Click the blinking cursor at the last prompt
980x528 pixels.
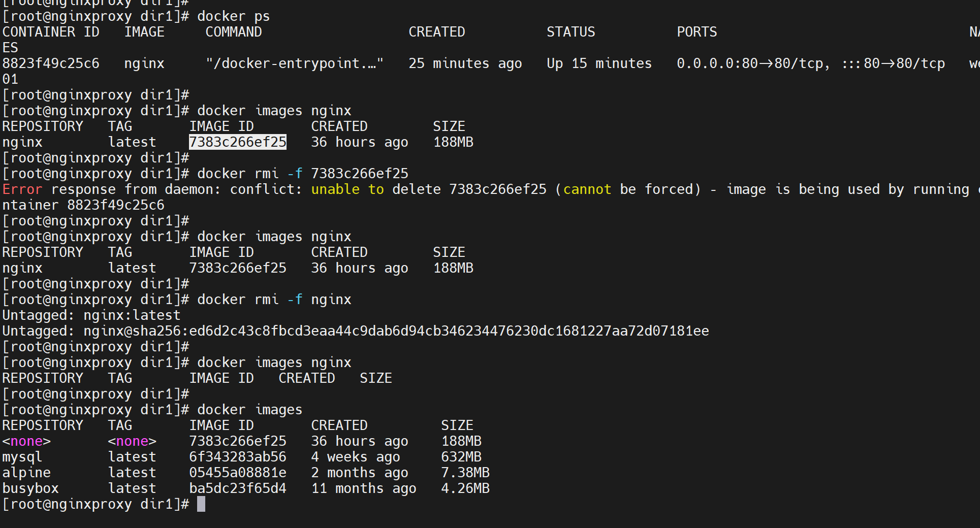click(201, 504)
